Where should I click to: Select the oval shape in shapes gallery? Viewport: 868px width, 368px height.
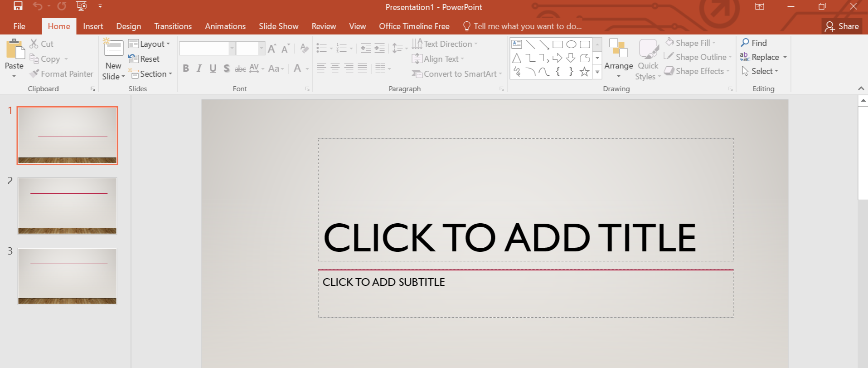(x=571, y=44)
